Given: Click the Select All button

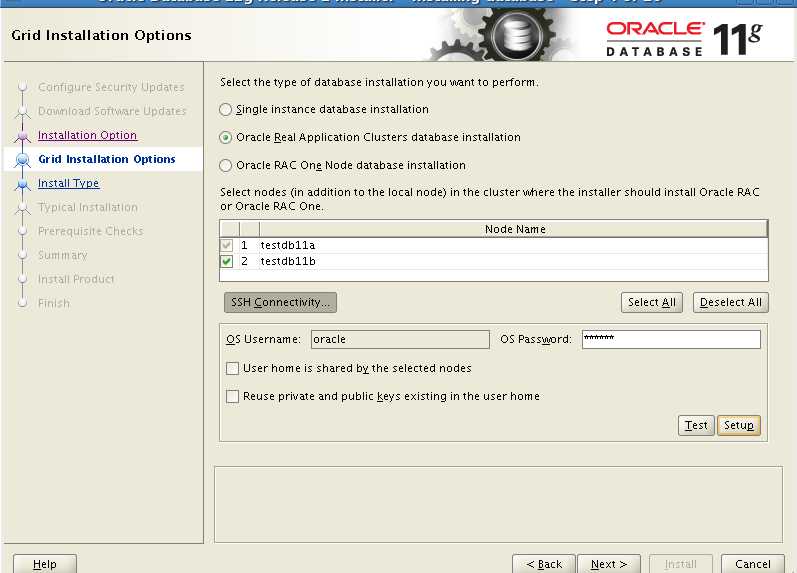Looking at the screenshot, I should tap(652, 303).
